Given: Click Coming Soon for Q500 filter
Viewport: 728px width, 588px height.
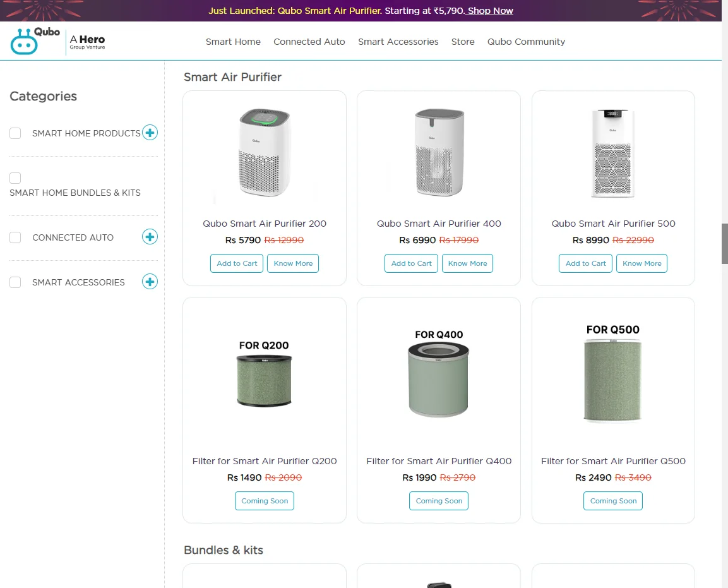Looking at the screenshot, I should pyautogui.click(x=613, y=501).
